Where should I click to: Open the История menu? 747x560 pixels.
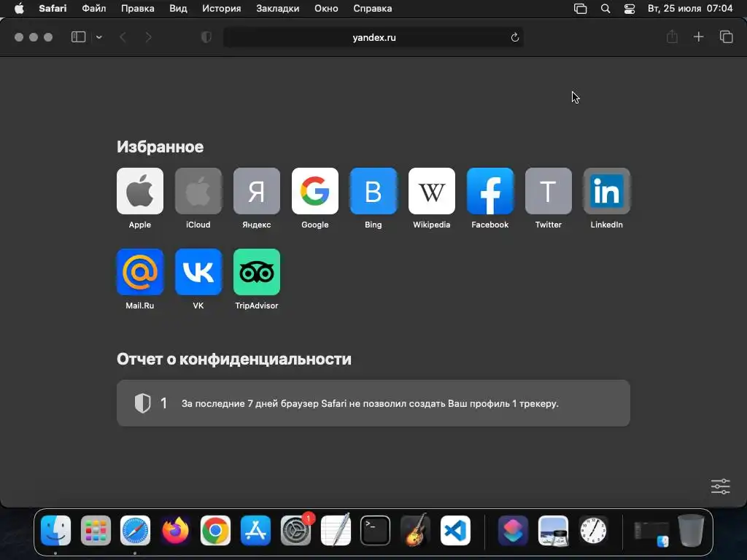[x=222, y=9]
